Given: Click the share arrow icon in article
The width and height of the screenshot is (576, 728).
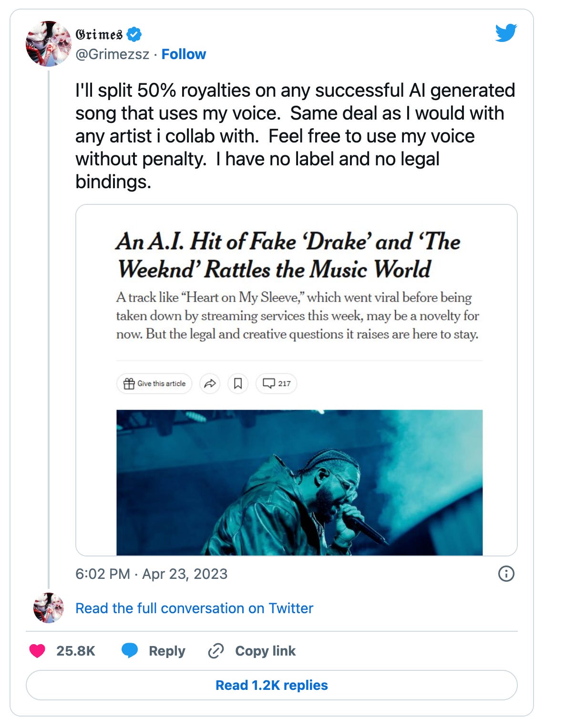Looking at the screenshot, I should click(210, 384).
